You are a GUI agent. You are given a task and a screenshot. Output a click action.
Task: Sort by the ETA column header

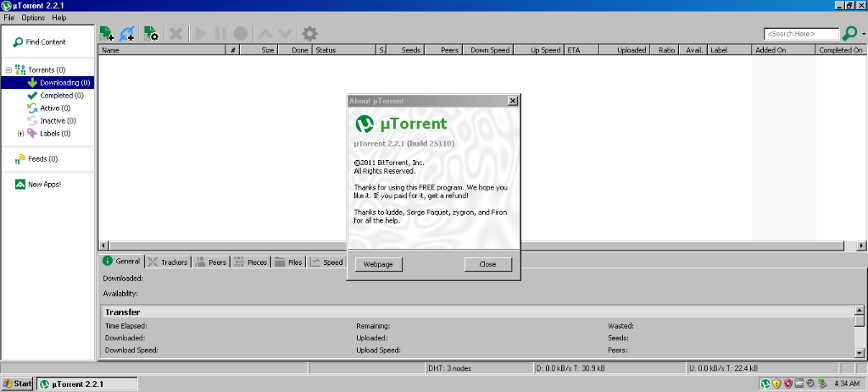pos(581,50)
